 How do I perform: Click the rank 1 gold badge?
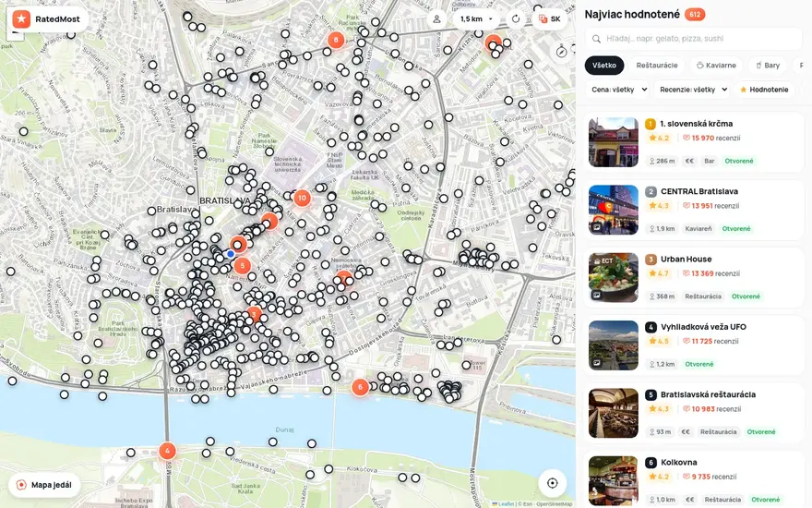[x=651, y=124]
